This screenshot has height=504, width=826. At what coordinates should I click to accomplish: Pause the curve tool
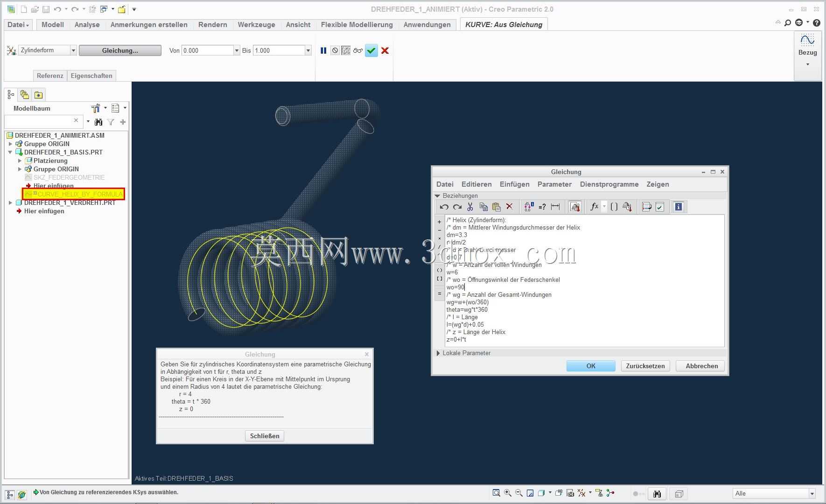tap(323, 50)
